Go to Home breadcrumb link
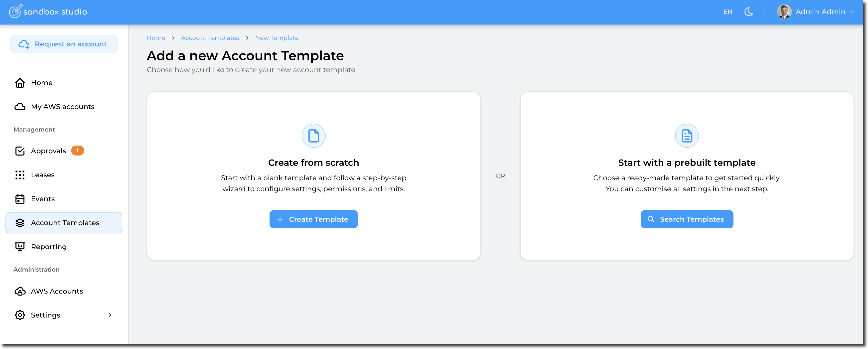The width and height of the screenshot is (868, 349). point(156,38)
